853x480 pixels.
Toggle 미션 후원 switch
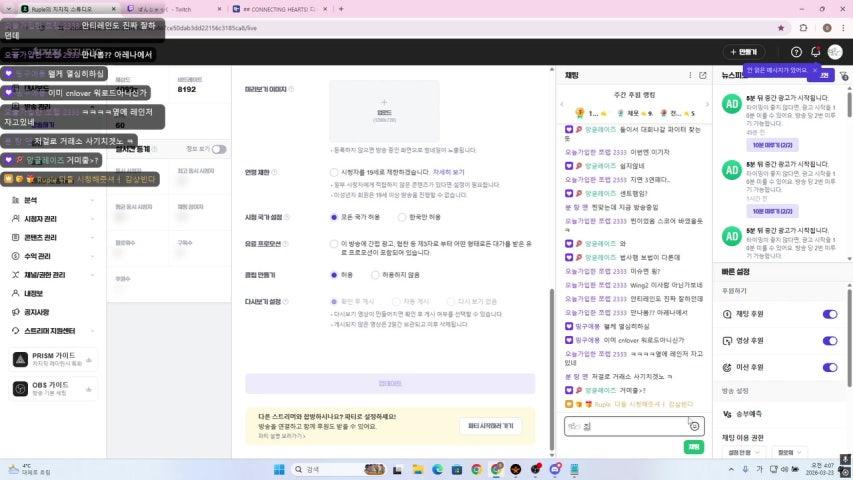click(x=830, y=367)
